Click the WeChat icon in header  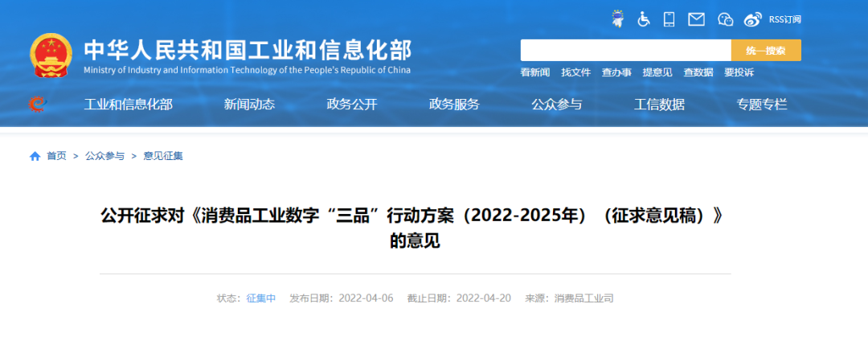726,19
